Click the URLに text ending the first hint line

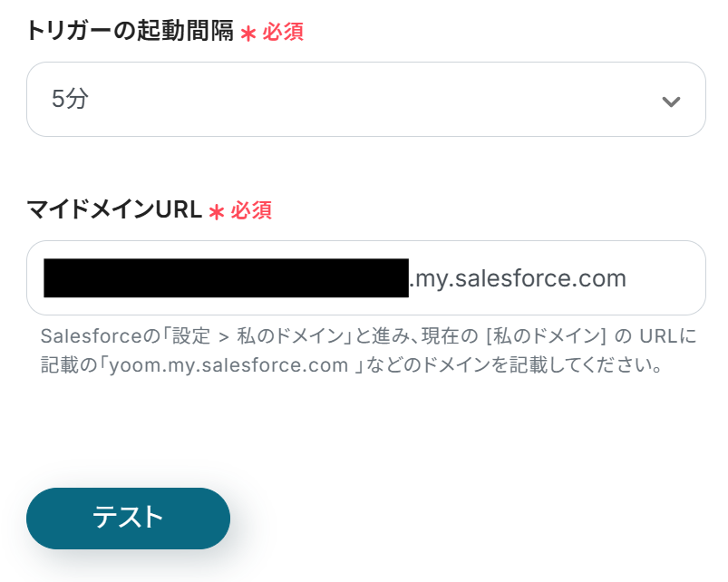tap(667, 337)
